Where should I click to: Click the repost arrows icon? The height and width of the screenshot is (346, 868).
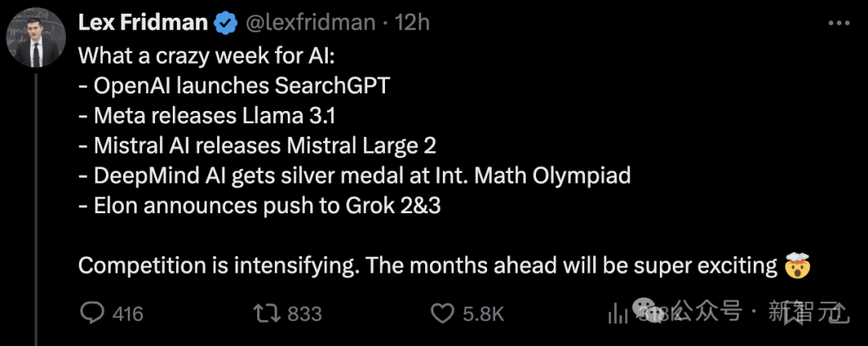pos(265,315)
